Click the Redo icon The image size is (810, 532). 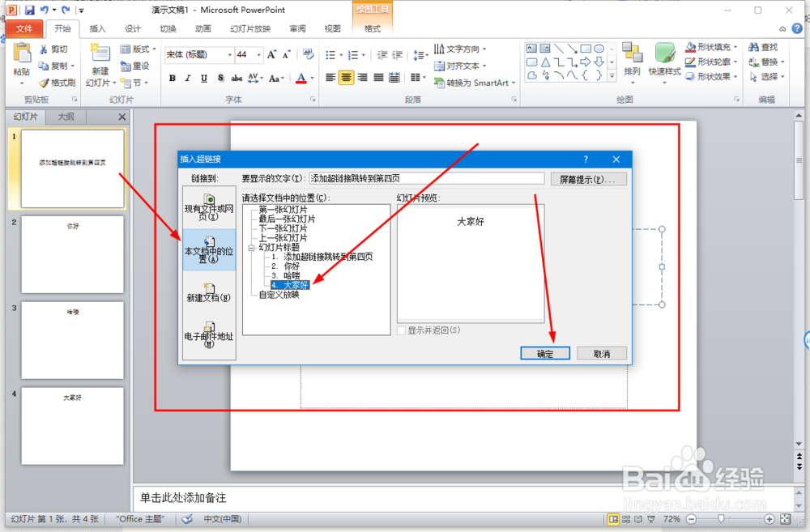pos(66,10)
